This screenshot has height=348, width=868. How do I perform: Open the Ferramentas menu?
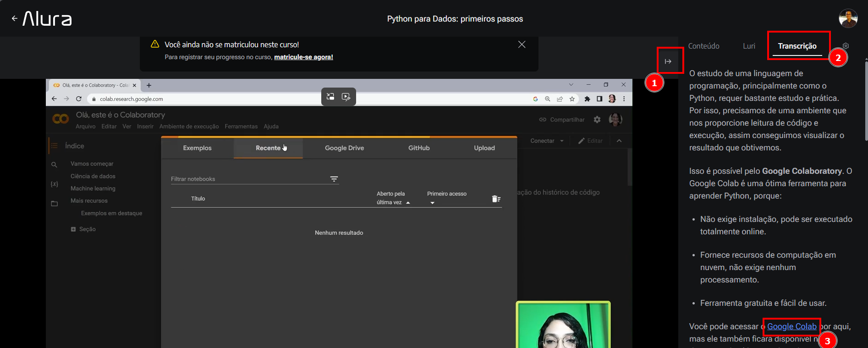tap(241, 127)
